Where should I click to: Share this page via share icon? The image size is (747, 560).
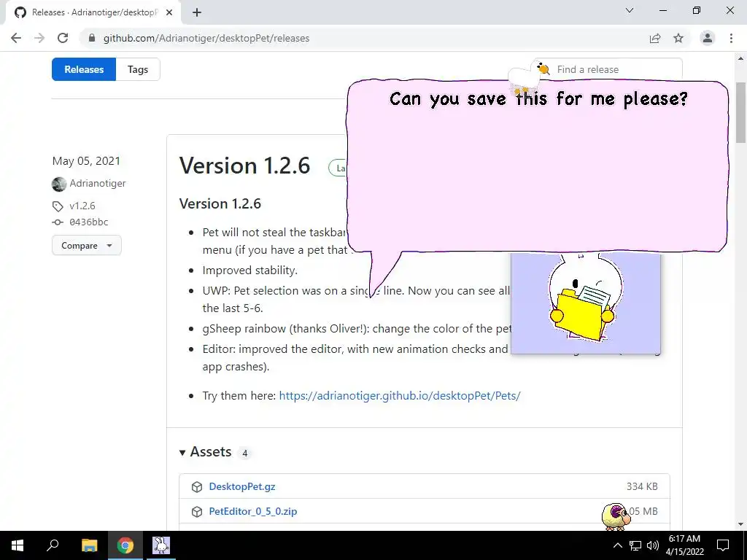click(x=655, y=38)
